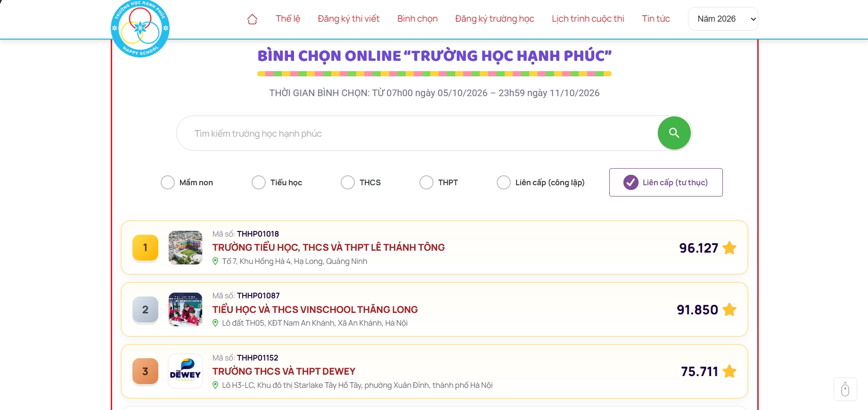Image resolution: width=868 pixels, height=410 pixels.
Task: Open Đăng ký trường học menu item
Action: point(495,19)
